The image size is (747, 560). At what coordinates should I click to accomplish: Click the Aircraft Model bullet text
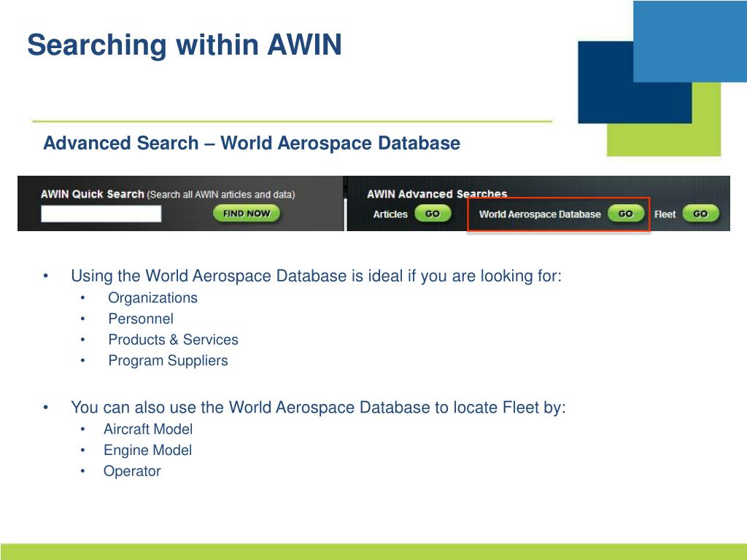147,429
